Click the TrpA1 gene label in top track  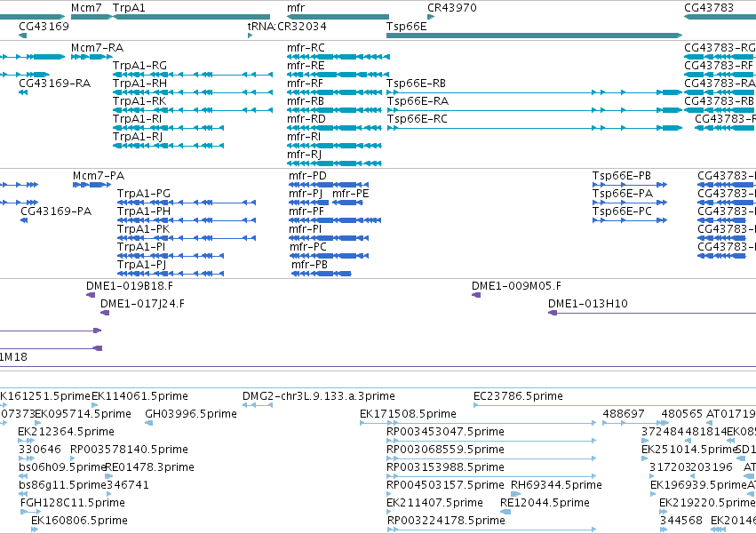[x=129, y=8]
